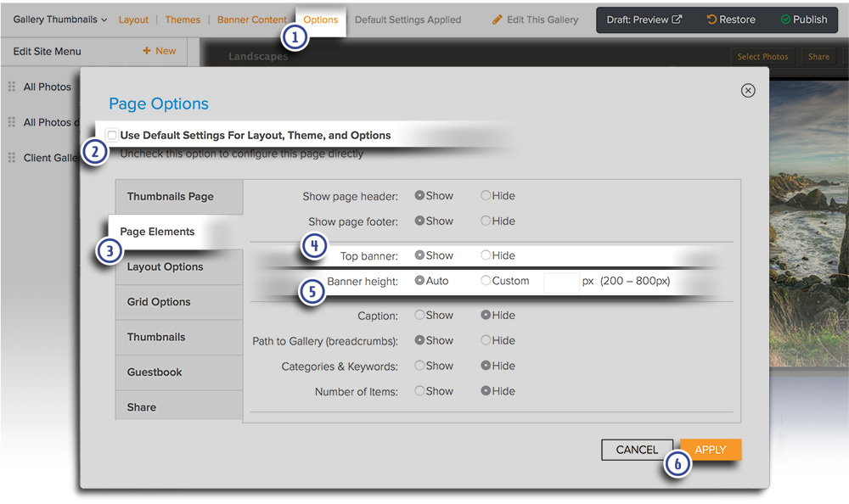Viewport: 849px width, 504px height.
Task: Click the Default Settings Applied label
Action: click(x=408, y=20)
